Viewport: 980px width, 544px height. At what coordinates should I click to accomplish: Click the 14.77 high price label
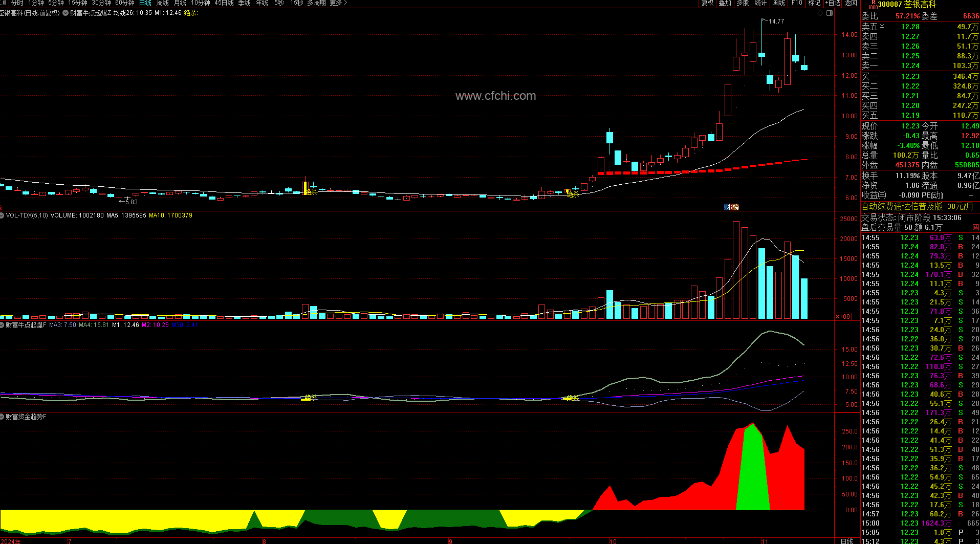[776, 21]
